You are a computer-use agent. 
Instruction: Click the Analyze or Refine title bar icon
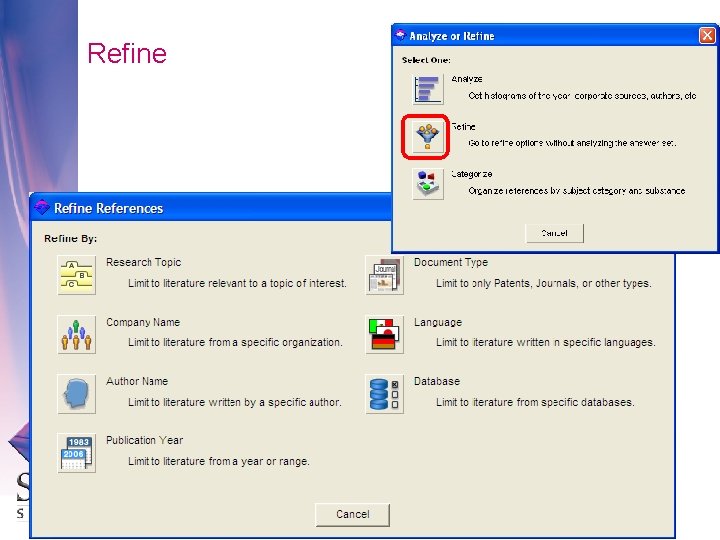[x=400, y=35]
